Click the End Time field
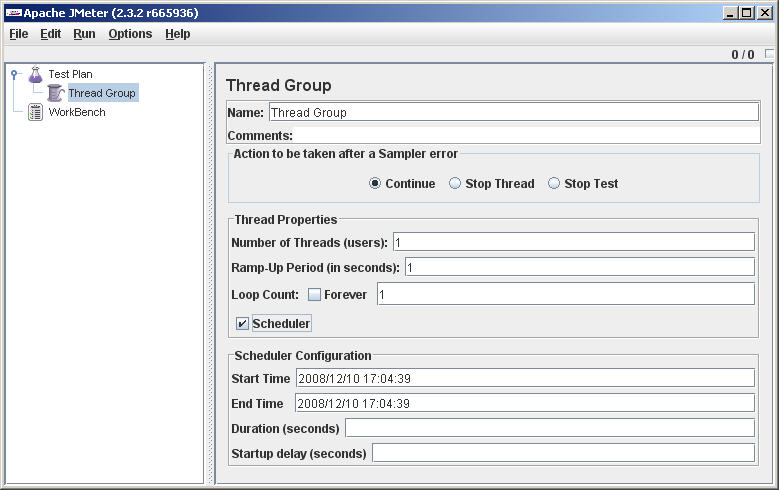Image resolution: width=779 pixels, height=490 pixels. [525, 403]
